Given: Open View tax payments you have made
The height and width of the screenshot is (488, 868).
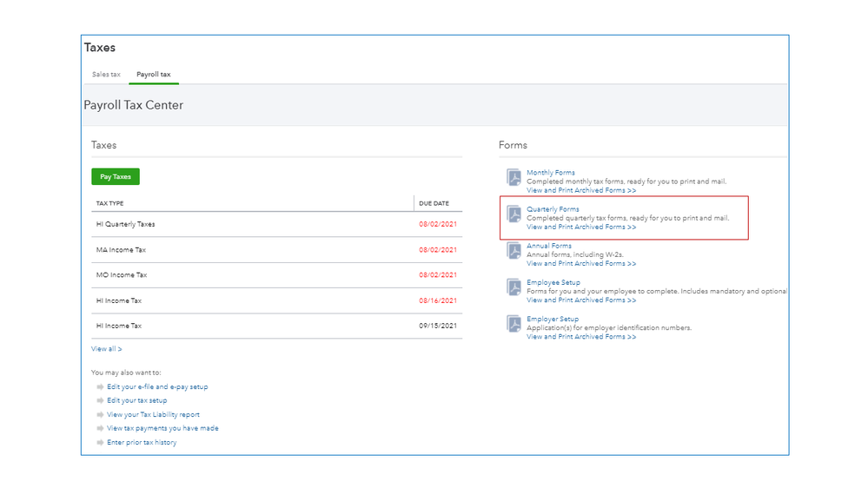Looking at the screenshot, I should (x=162, y=429).
